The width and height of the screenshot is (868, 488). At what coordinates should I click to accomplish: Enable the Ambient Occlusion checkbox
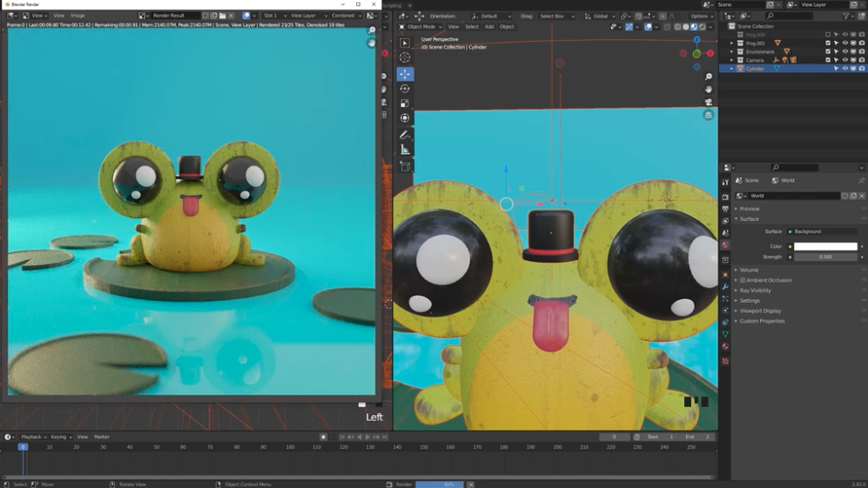(743, 281)
